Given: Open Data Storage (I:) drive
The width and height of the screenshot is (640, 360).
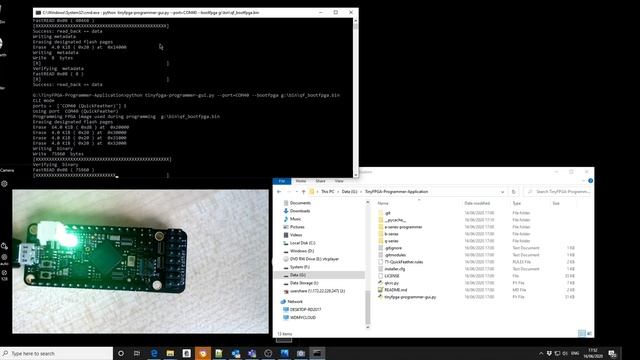Looking at the screenshot, I should (304, 283).
